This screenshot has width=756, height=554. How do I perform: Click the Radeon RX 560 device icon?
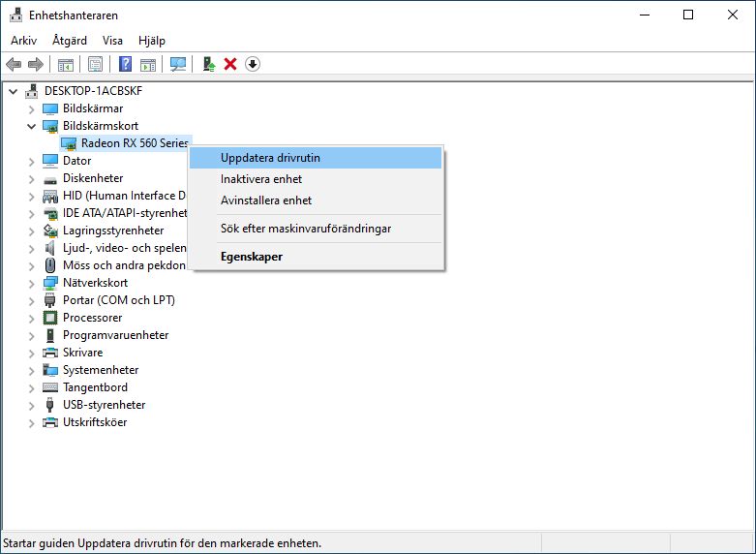pyautogui.click(x=69, y=143)
